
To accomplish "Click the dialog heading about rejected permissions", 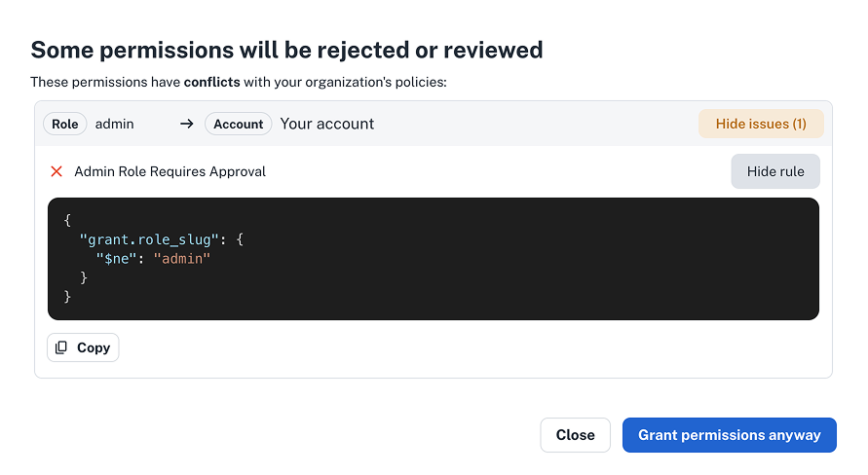I will [x=286, y=50].
